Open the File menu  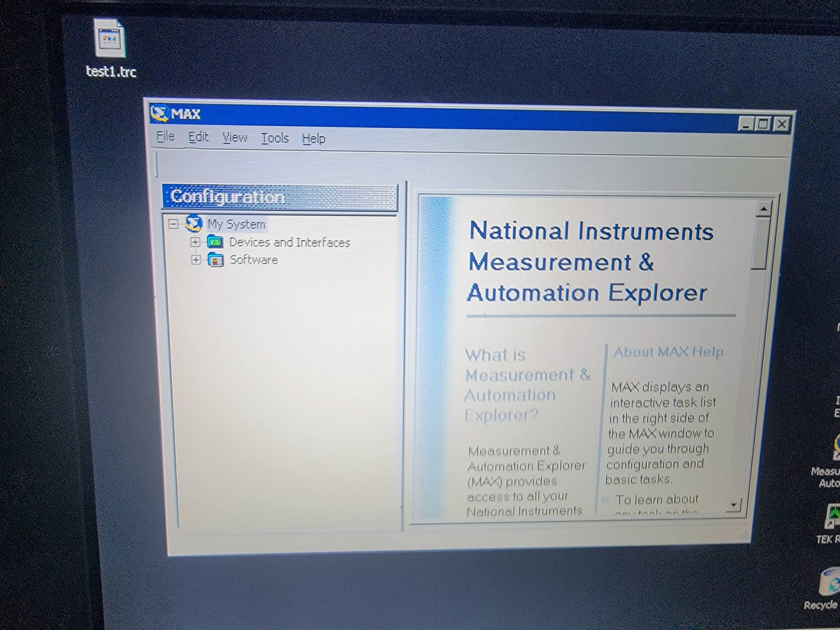[x=166, y=137]
